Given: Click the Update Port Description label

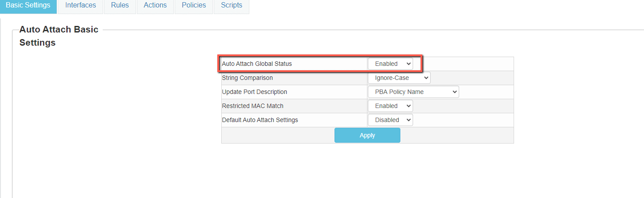Looking at the screenshot, I should point(255,92).
